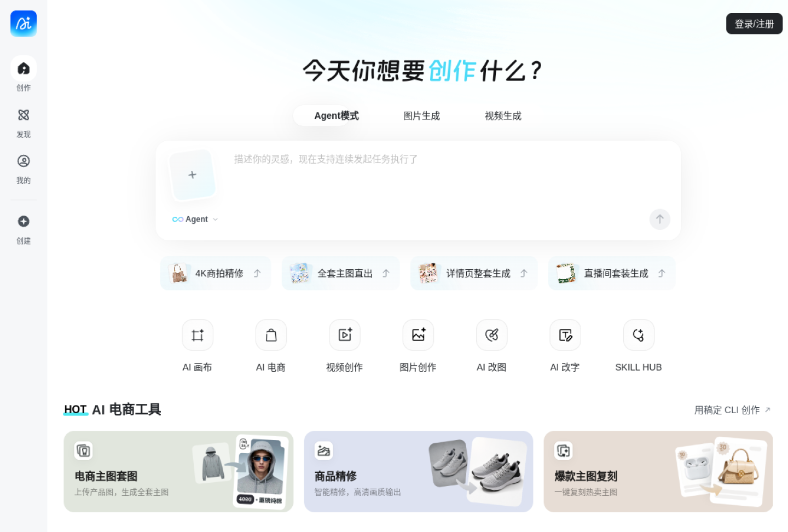788x532 pixels.
Task: Switch to the 视频生成 tab
Action: 503,115
